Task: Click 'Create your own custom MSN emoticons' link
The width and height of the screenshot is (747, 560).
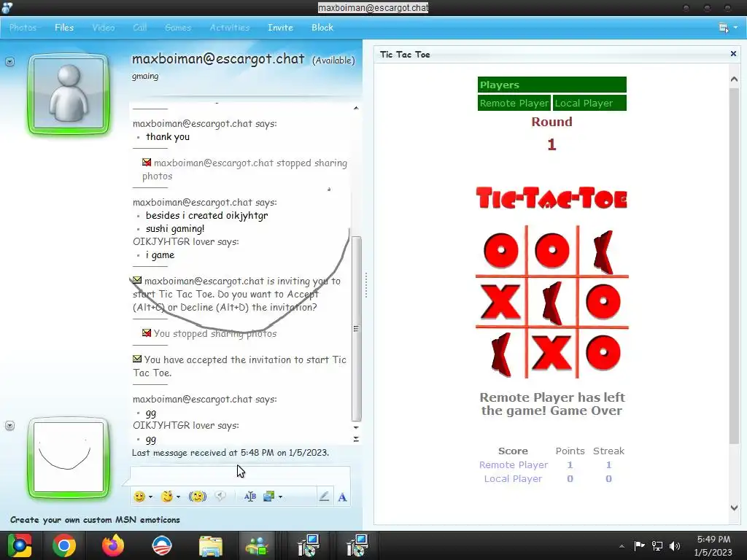Action: click(x=95, y=519)
